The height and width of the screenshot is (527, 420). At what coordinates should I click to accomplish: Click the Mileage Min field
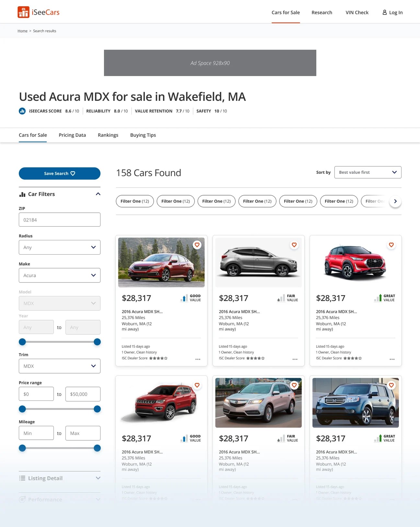(36, 433)
